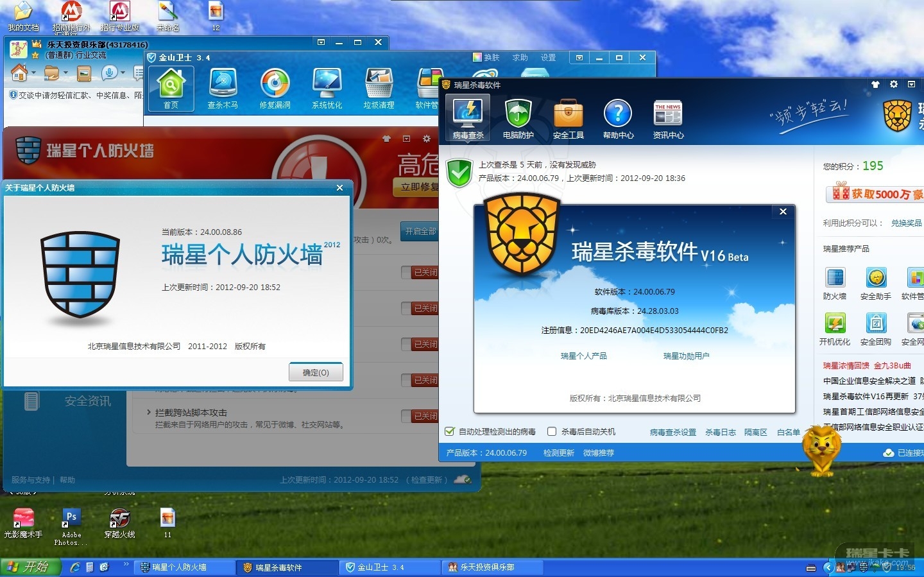Open 杀毒日志 link
Screen dimensions: 924x577
721,432
